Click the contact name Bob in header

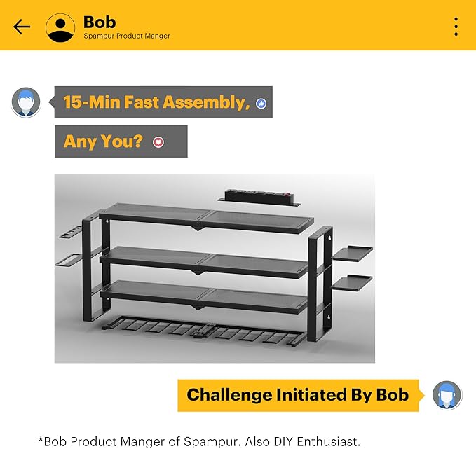click(x=100, y=22)
